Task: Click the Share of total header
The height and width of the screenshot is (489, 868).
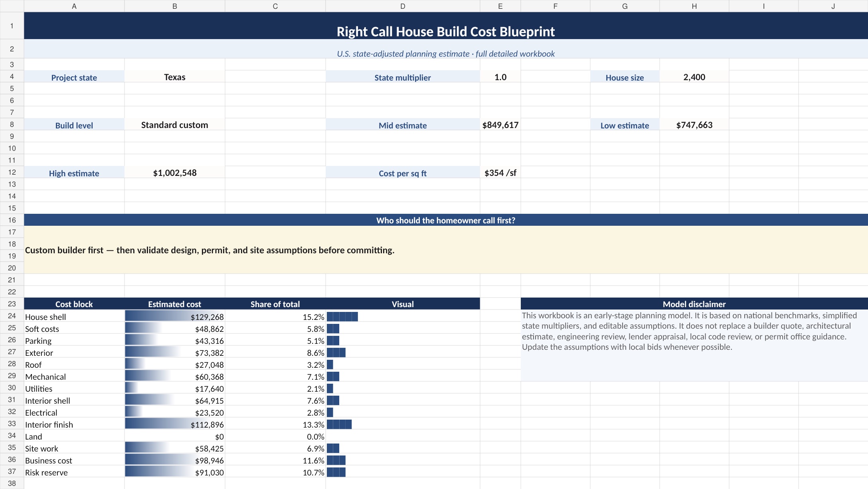Action: click(x=275, y=304)
